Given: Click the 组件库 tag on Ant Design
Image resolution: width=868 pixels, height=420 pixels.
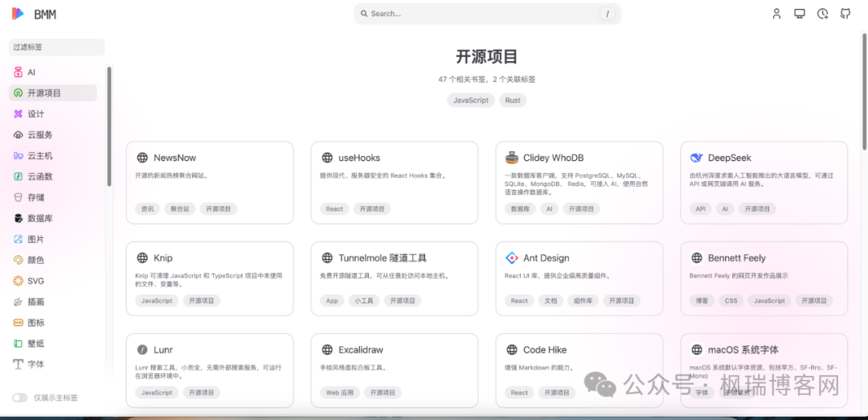Looking at the screenshot, I should 583,301.
